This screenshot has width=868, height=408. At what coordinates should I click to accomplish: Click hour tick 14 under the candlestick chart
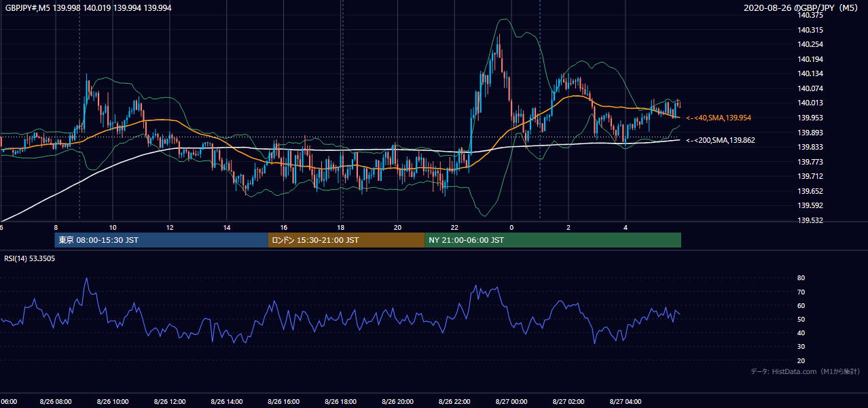click(x=226, y=227)
